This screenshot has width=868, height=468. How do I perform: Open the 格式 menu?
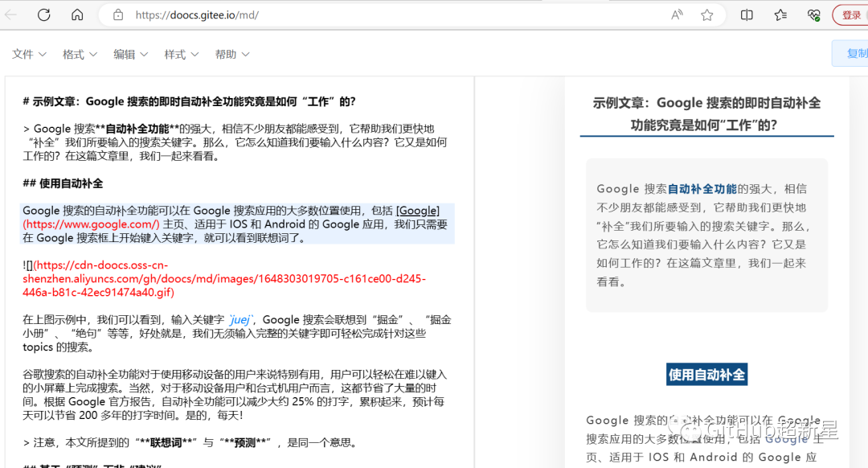tap(80, 54)
